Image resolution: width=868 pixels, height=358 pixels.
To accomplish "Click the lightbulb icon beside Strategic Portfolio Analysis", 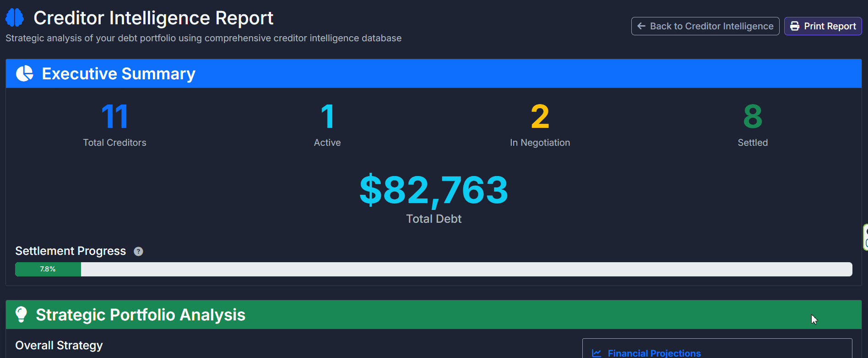I will click(x=21, y=314).
